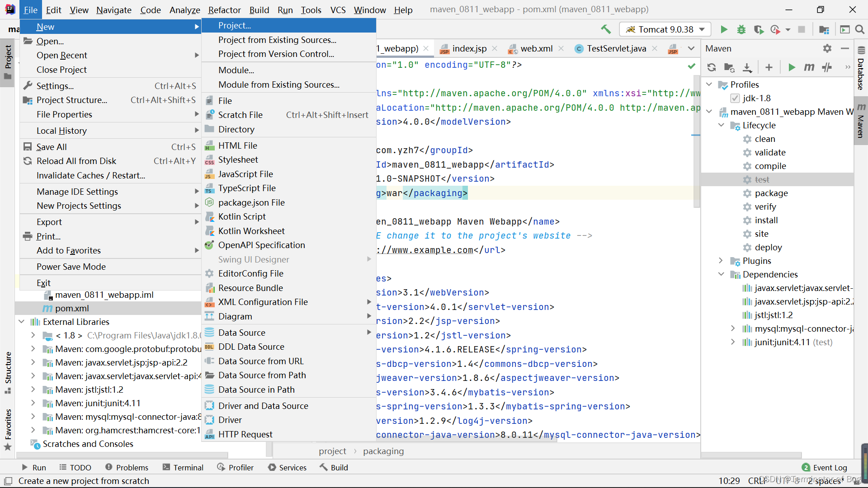
Task: Open the Tomcat 9.0.38 run configuration dropdown
Action: [x=665, y=29]
